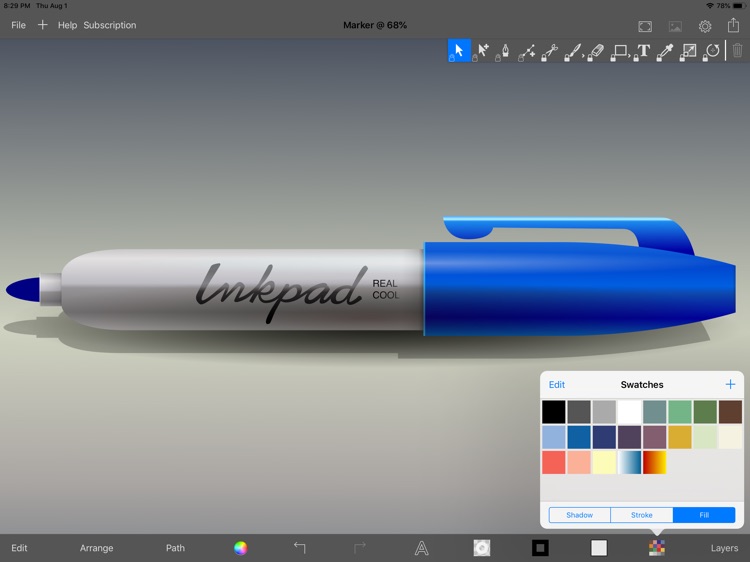Tap the share/export icon

(x=733, y=25)
